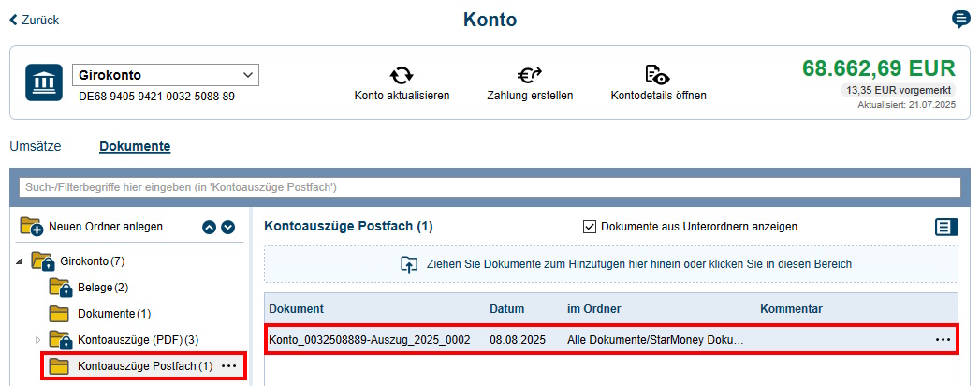
Task: Switch to the Umsätze tab
Action: pyautogui.click(x=35, y=146)
